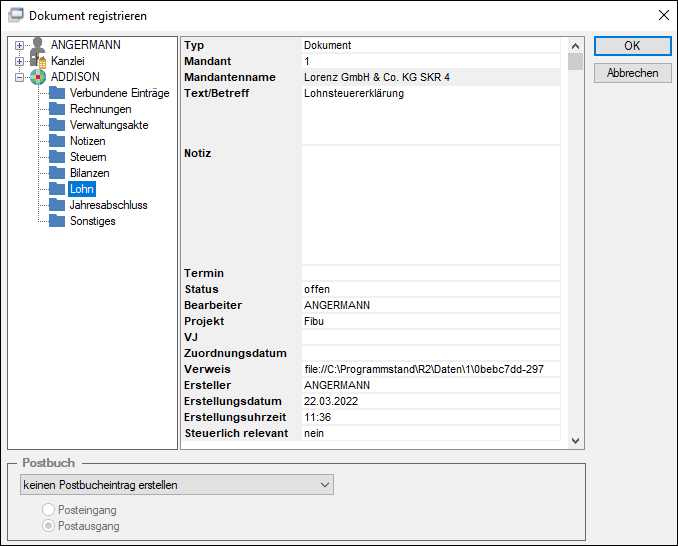
Task: Select the Steuern tree item
Action: tap(88, 157)
